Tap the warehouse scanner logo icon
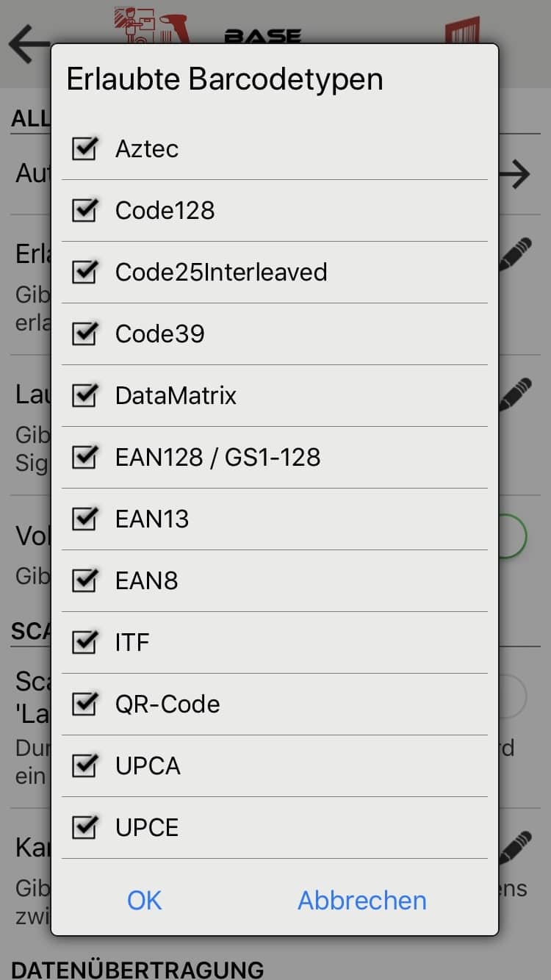 pos(153,26)
